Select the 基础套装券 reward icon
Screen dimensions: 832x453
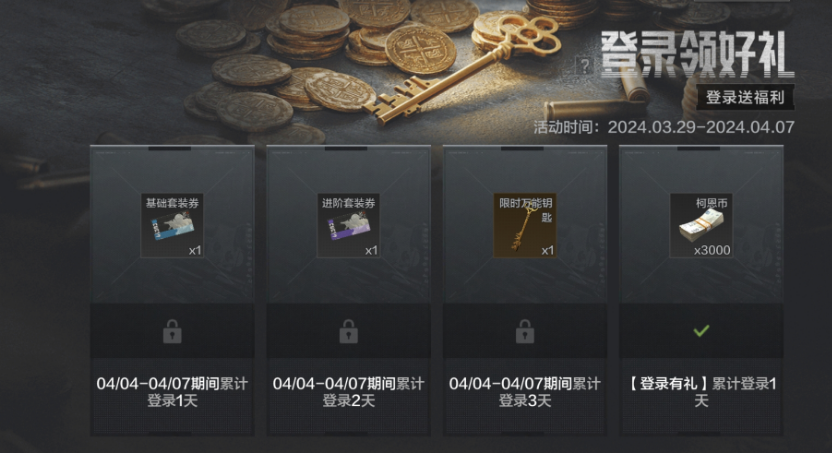[x=172, y=225]
